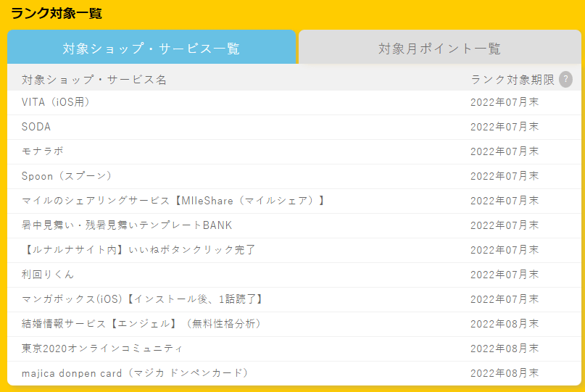Click 2022年07月末 date in 利回りくん row
The width and height of the screenshot is (585, 392).
tap(505, 275)
